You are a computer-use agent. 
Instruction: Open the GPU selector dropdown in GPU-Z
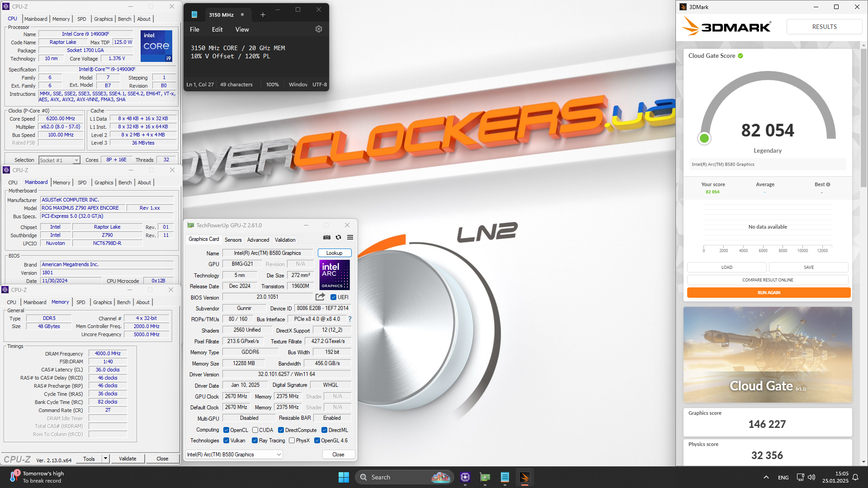click(x=234, y=455)
